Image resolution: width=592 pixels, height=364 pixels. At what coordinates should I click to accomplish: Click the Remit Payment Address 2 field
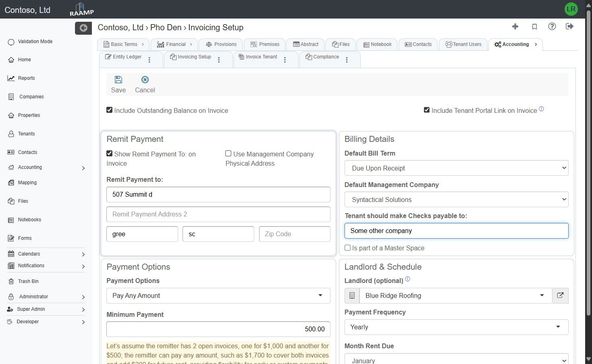tap(218, 214)
